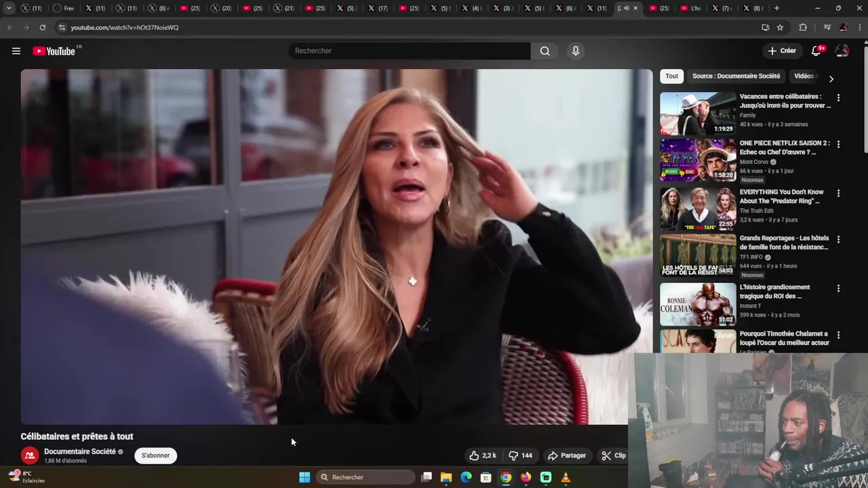Open options menu for Grands Reportages video
Image resolution: width=868 pixels, height=488 pixels.
coord(838,239)
